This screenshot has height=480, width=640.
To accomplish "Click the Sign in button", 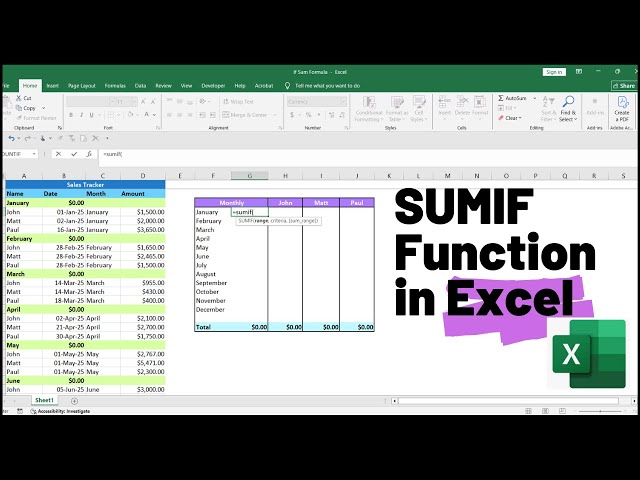I will pyautogui.click(x=554, y=72).
